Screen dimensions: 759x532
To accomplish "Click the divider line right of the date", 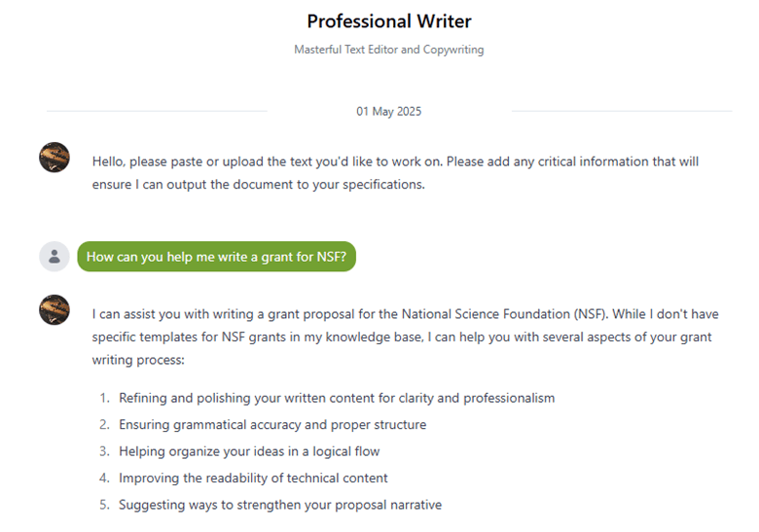I will pyautogui.click(x=621, y=112).
